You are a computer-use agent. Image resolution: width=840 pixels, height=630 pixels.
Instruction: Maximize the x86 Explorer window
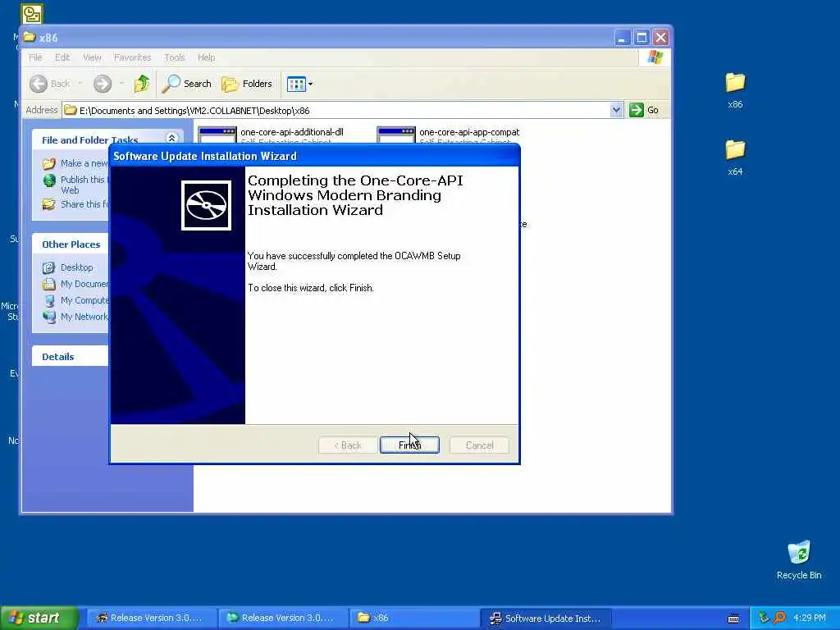(641, 38)
